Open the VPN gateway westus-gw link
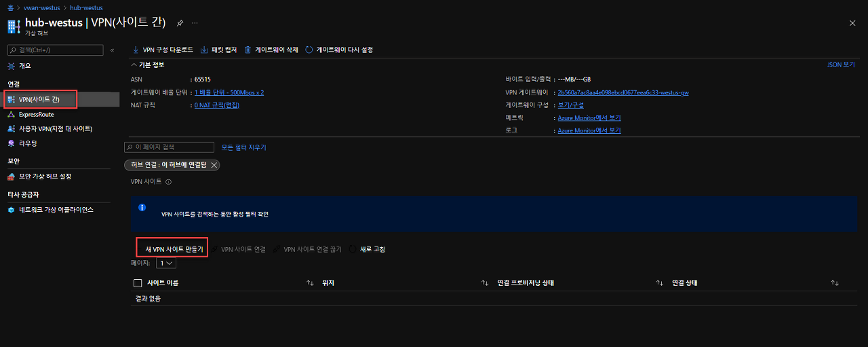868x347 pixels. tap(623, 92)
